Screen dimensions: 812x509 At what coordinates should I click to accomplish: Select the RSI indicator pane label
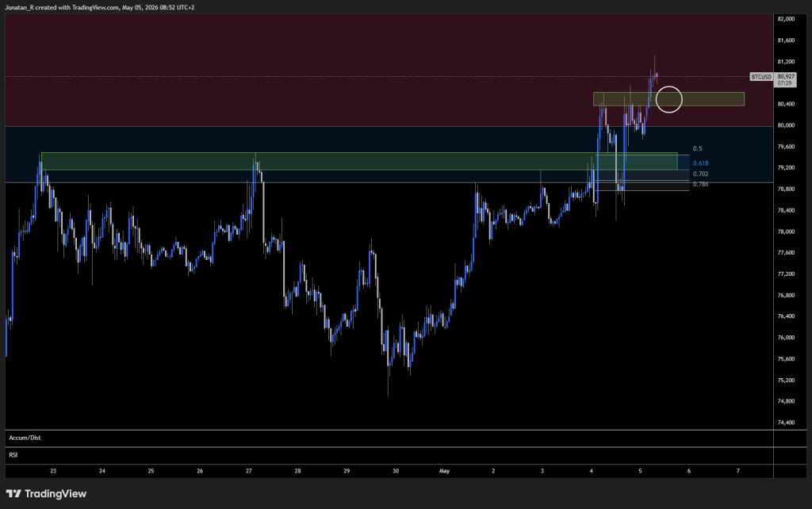[13, 454]
